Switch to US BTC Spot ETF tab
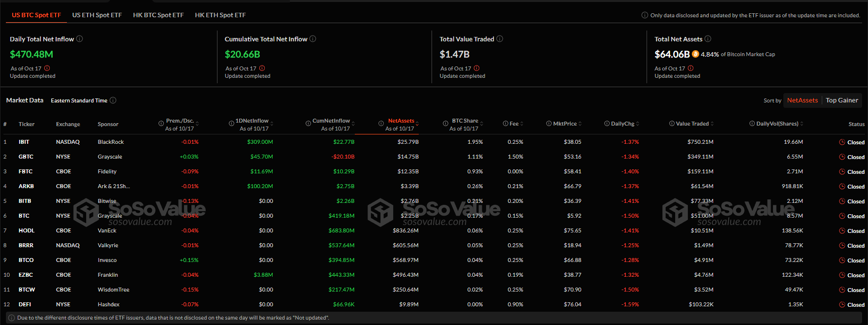The image size is (868, 325). pyautogui.click(x=36, y=15)
